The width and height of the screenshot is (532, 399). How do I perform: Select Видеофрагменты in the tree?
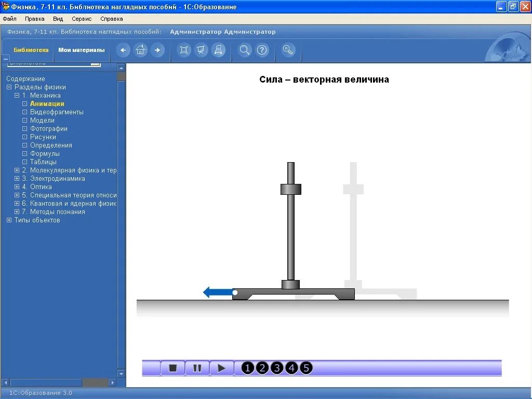pyautogui.click(x=57, y=112)
